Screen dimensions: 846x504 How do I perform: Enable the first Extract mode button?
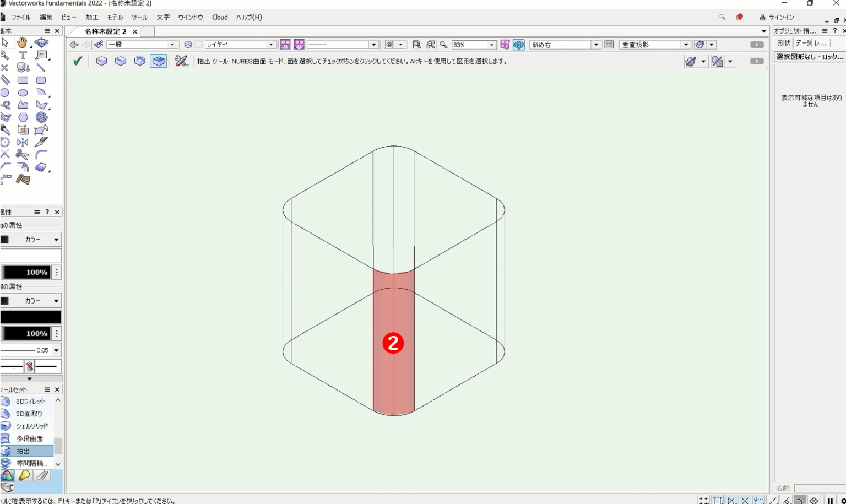101,61
